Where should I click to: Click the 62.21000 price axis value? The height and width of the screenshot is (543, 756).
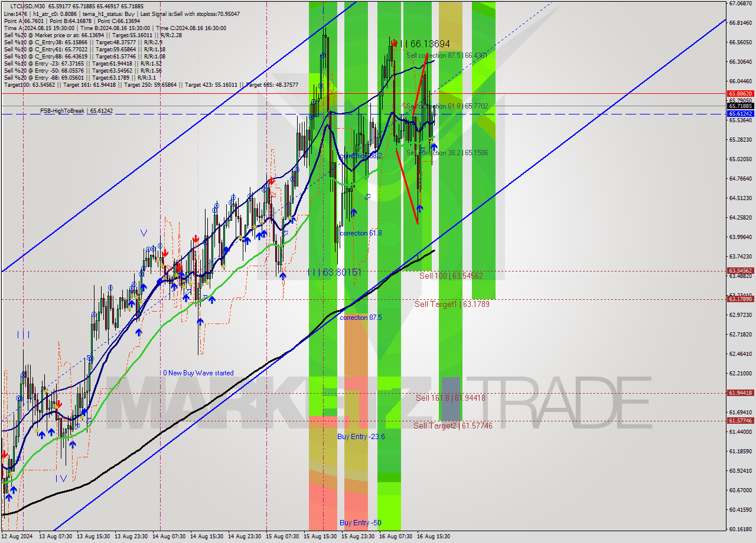coord(741,374)
